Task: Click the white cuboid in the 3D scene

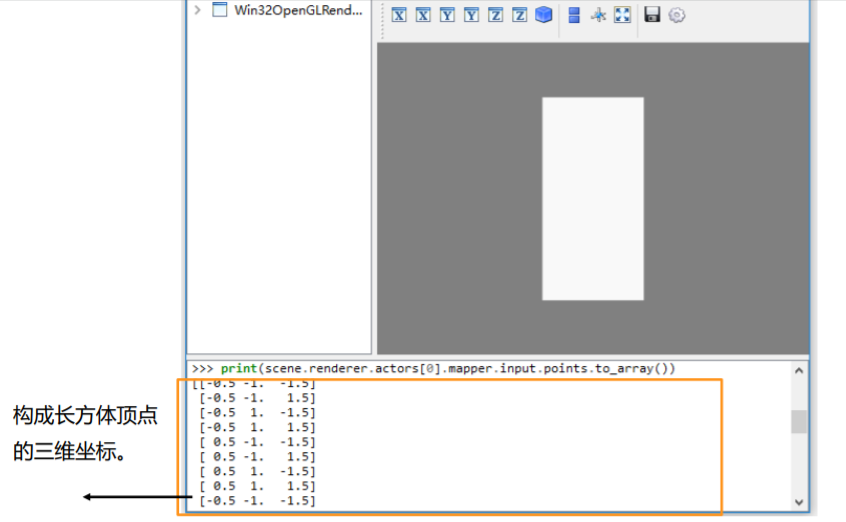Action: [592, 198]
